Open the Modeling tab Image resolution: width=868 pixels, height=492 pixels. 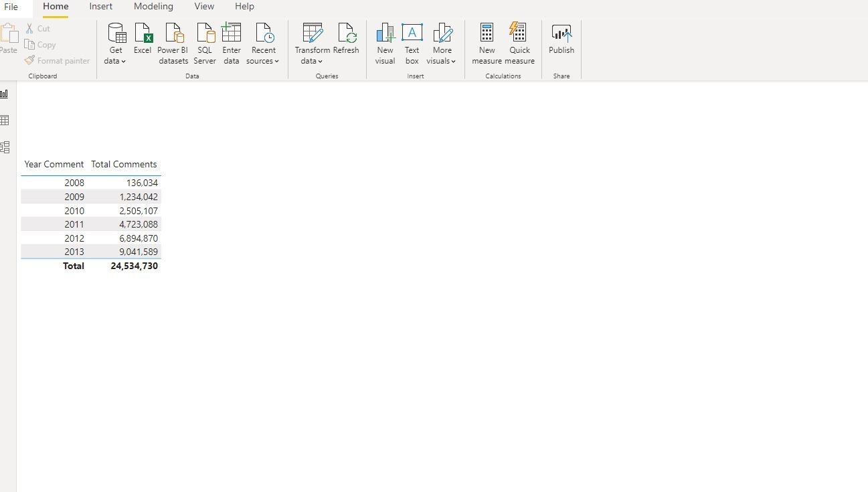click(153, 7)
